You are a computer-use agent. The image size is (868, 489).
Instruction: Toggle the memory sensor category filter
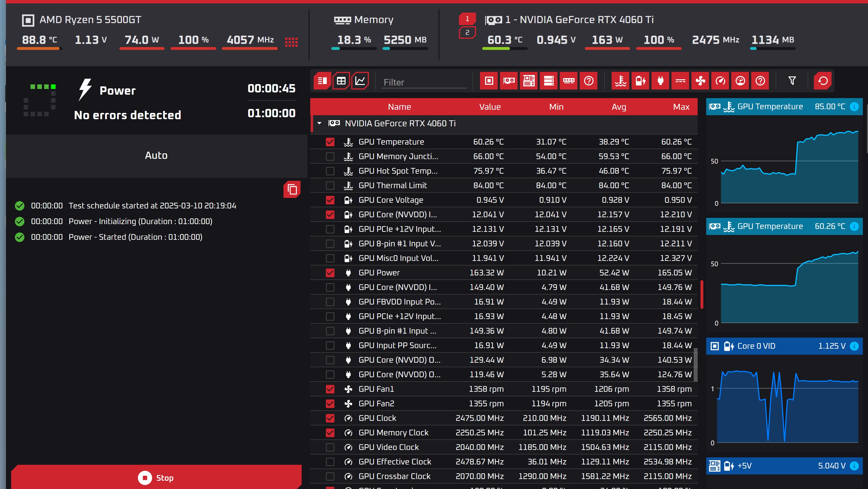coord(569,81)
